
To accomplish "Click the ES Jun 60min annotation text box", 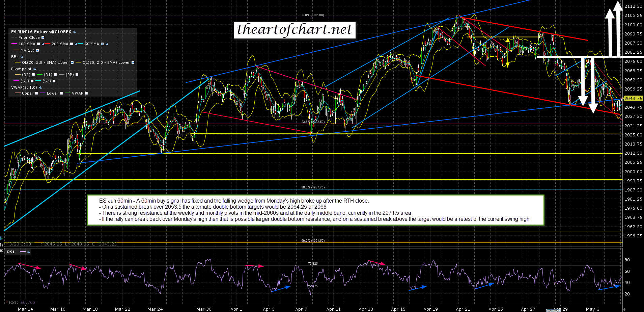I will 315,210.
